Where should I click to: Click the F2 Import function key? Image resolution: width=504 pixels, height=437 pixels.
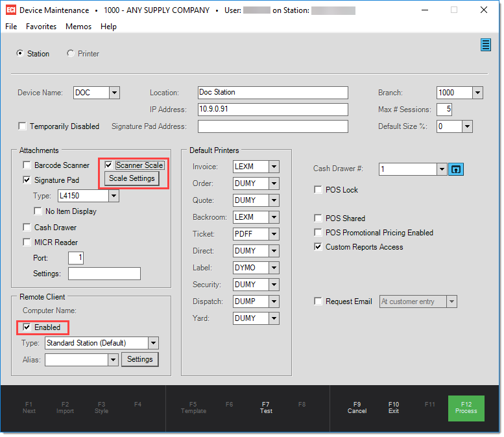66,409
